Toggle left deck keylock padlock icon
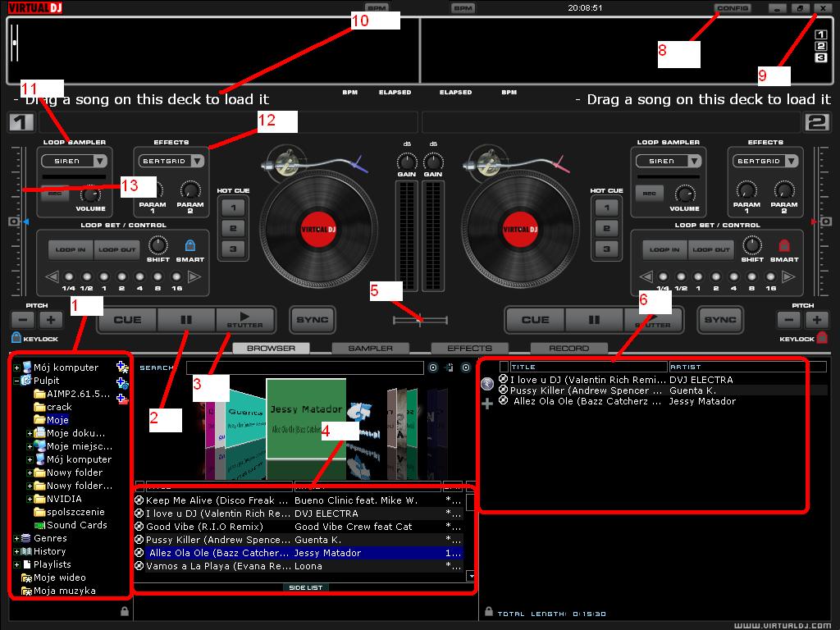The width and height of the screenshot is (840, 630). [x=16, y=337]
